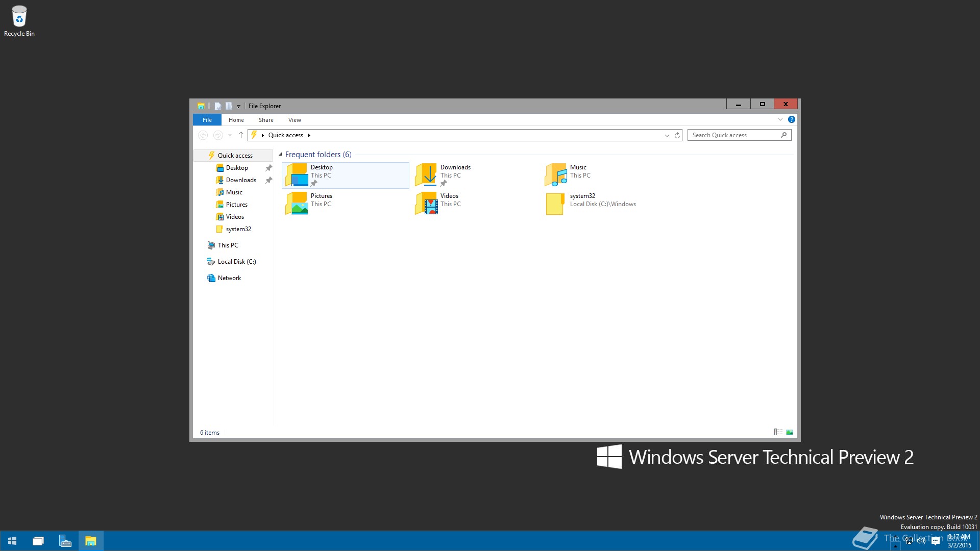980x551 pixels.
Task: Click the taskbar clock showing 3/2/2015
Action: coord(959,541)
